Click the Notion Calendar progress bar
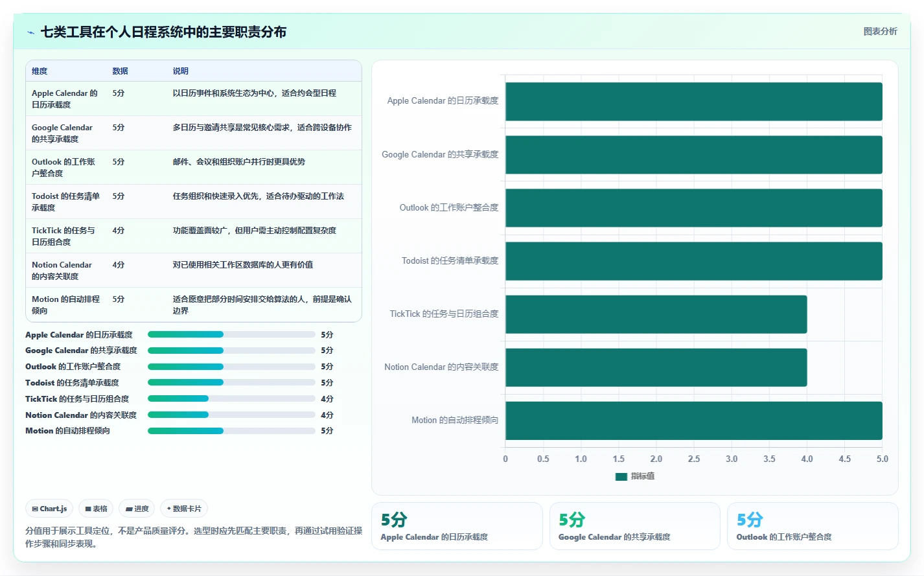The width and height of the screenshot is (924, 576). click(x=231, y=415)
